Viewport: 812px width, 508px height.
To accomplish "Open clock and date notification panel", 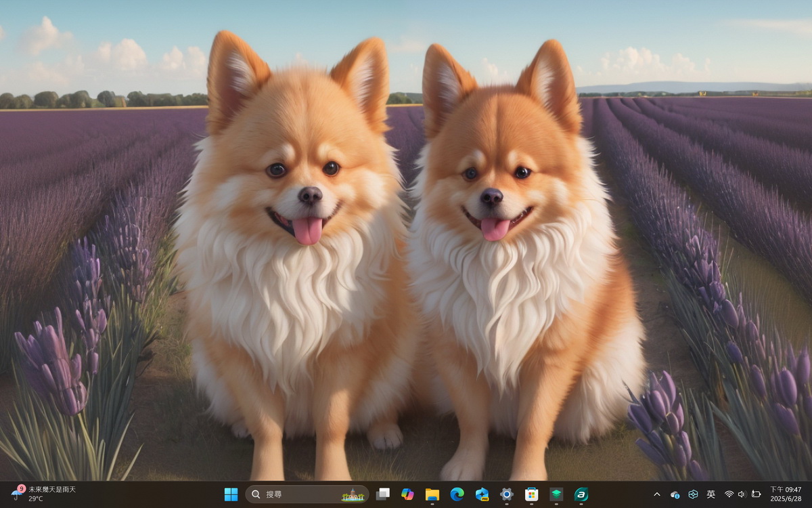I will [x=785, y=494].
